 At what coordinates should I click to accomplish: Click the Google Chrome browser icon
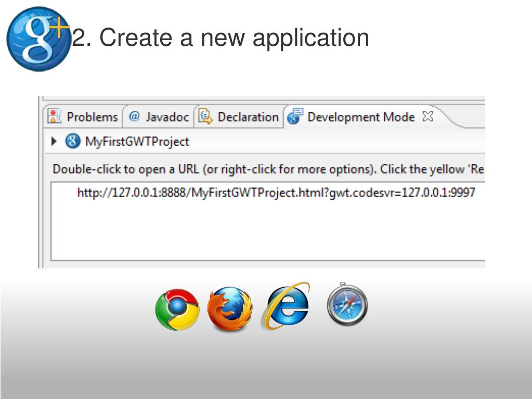click(177, 309)
